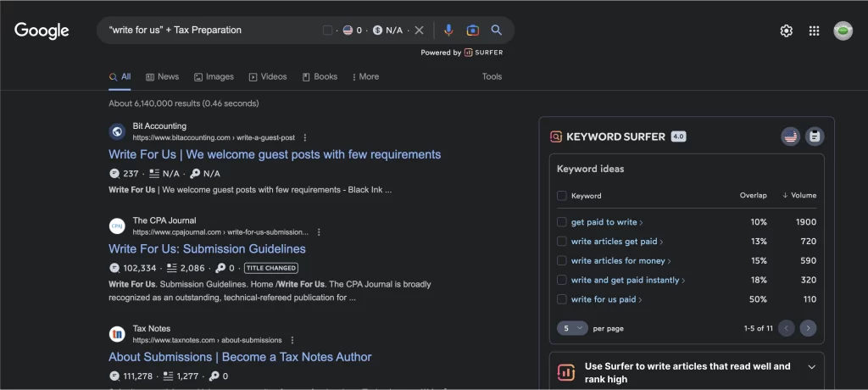This screenshot has height=390, width=868.
Task: Click the Overlap column header
Action: (x=753, y=196)
